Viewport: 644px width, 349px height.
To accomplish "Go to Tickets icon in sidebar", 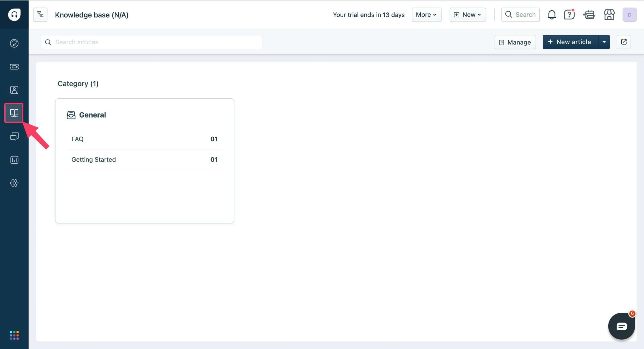I will pyautogui.click(x=14, y=67).
